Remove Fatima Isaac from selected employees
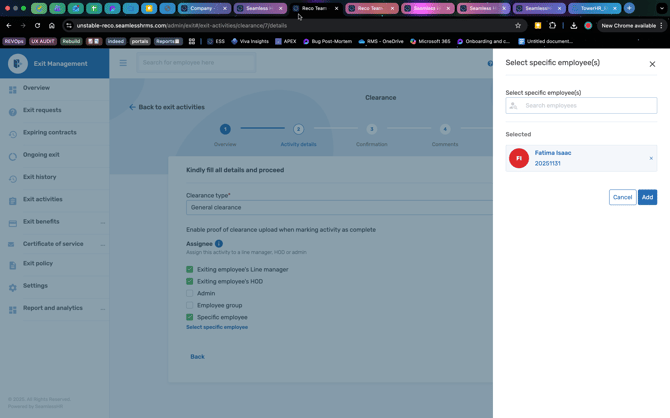Viewport: 670px width, 418px height. click(x=651, y=158)
